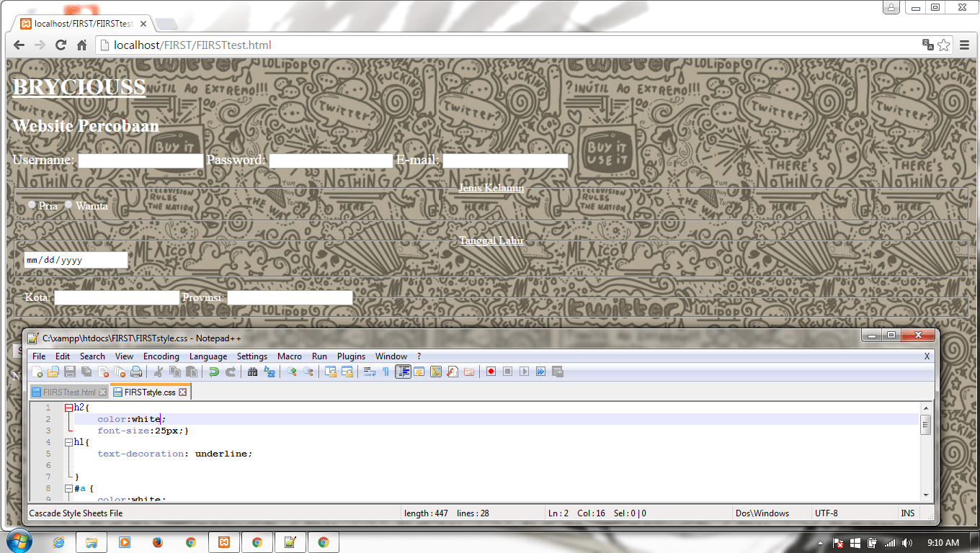Screen dimensions: 980x553
Task: Zoom in using the magnifier plus icon
Action: coord(292,372)
